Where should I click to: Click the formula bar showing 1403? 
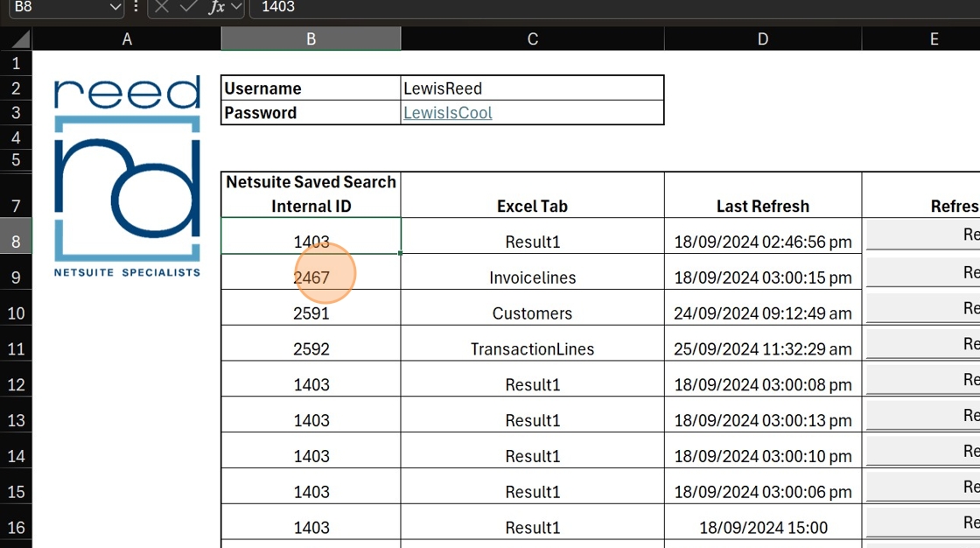614,7
